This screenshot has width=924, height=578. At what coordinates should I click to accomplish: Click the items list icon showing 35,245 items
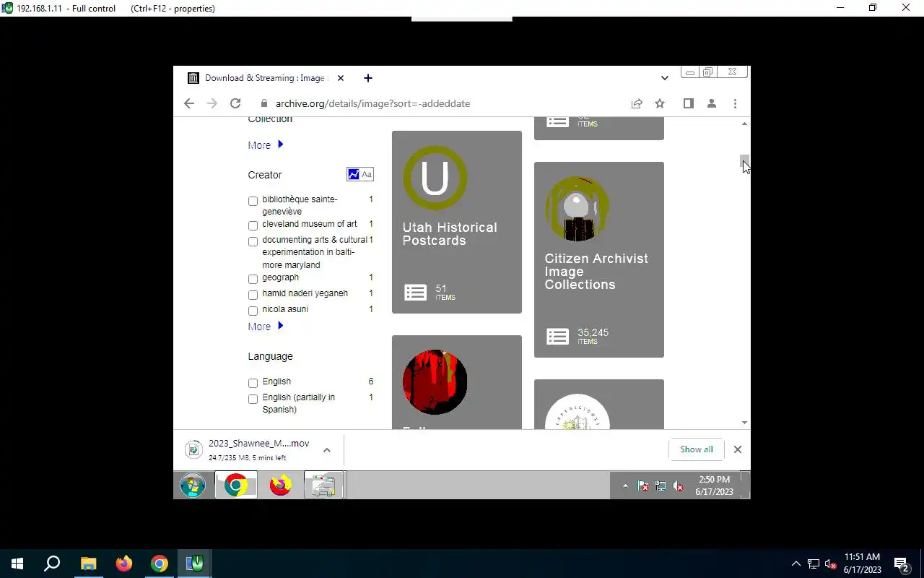[557, 337]
